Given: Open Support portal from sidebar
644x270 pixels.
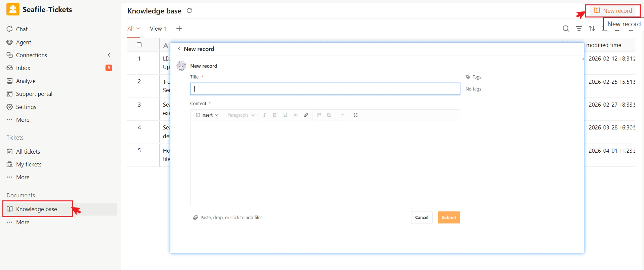Looking at the screenshot, I should (34, 94).
